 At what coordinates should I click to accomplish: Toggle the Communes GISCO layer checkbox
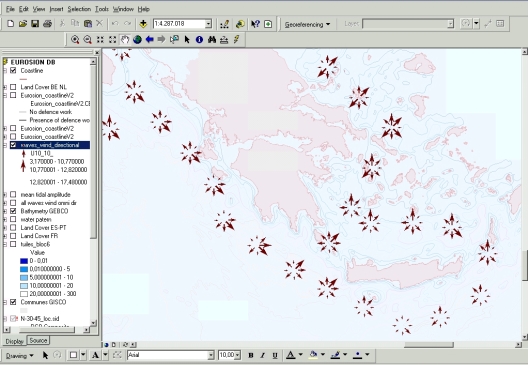pos(13,302)
